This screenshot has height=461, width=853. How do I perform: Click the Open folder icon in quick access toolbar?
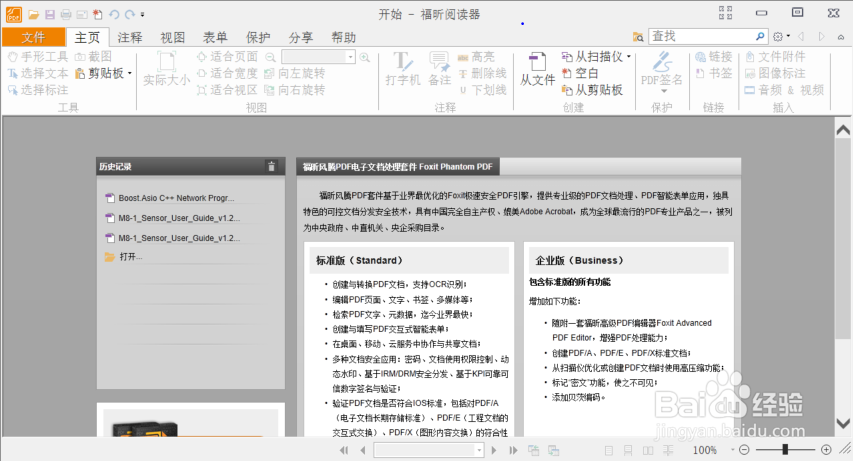pyautogui.click(x=34, y=15)
